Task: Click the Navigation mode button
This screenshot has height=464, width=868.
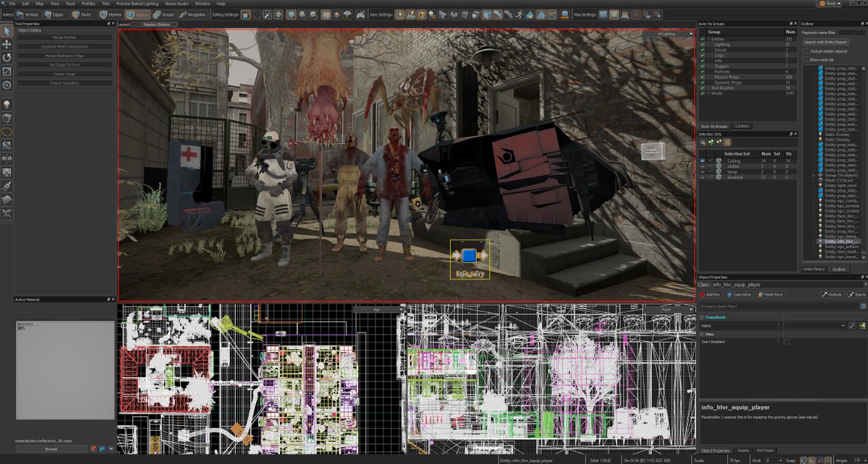Action: pos(192,14)
